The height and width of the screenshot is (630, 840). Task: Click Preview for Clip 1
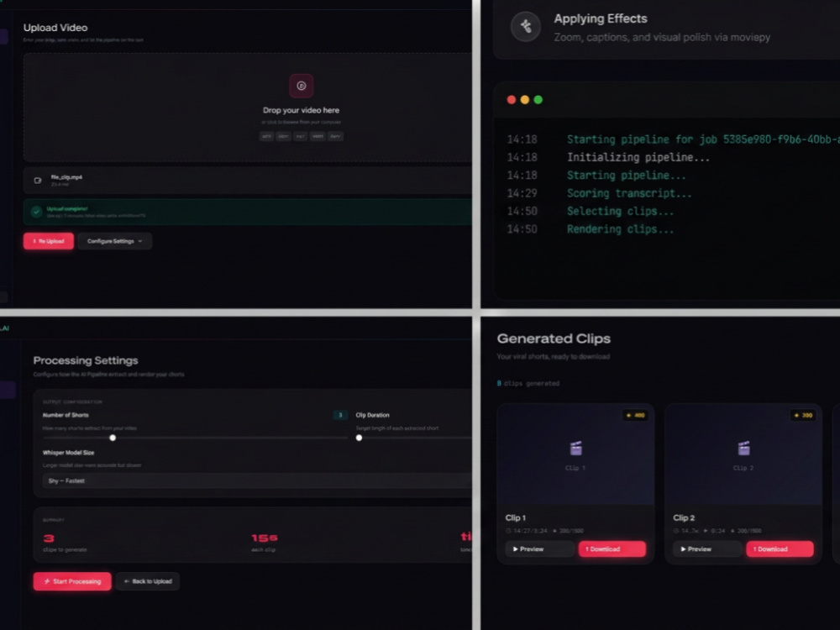539,549
